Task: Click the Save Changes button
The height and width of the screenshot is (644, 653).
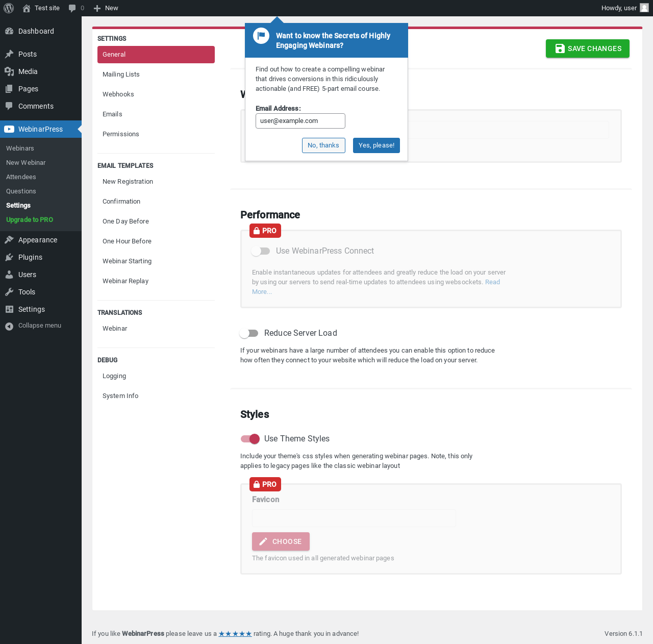Action: 588,48
